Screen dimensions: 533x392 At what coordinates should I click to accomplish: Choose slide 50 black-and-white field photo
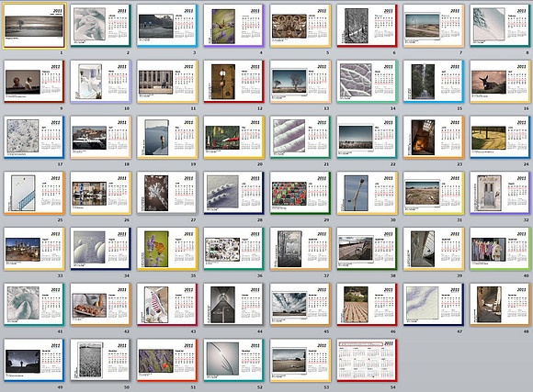100,360
